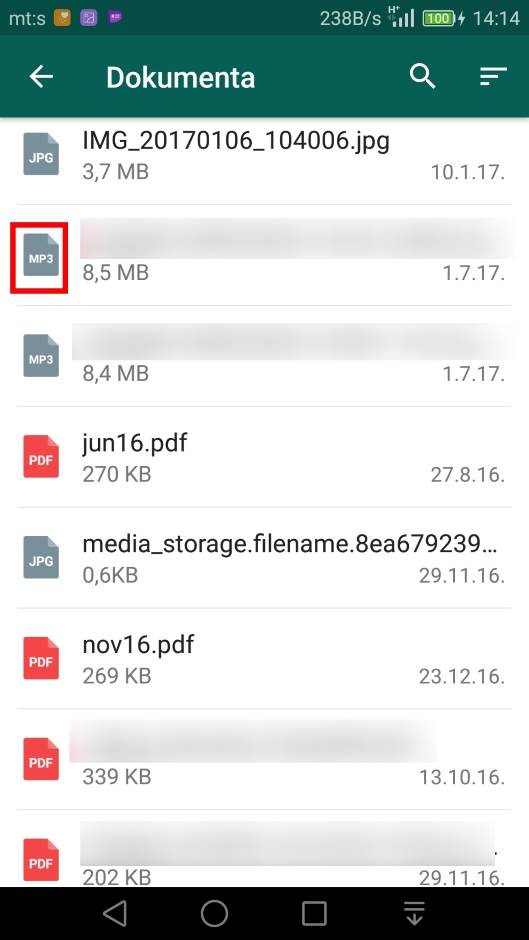Tap JPG icon of media_storage file
Image resolution: width=529 pixels, height=940 pixels.
pyautogui.click(x=41, y=558)
